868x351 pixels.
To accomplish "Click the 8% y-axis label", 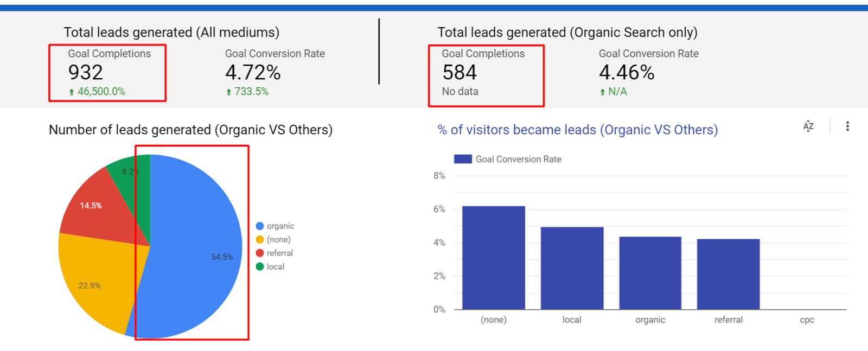I will (x=439, y=176).
